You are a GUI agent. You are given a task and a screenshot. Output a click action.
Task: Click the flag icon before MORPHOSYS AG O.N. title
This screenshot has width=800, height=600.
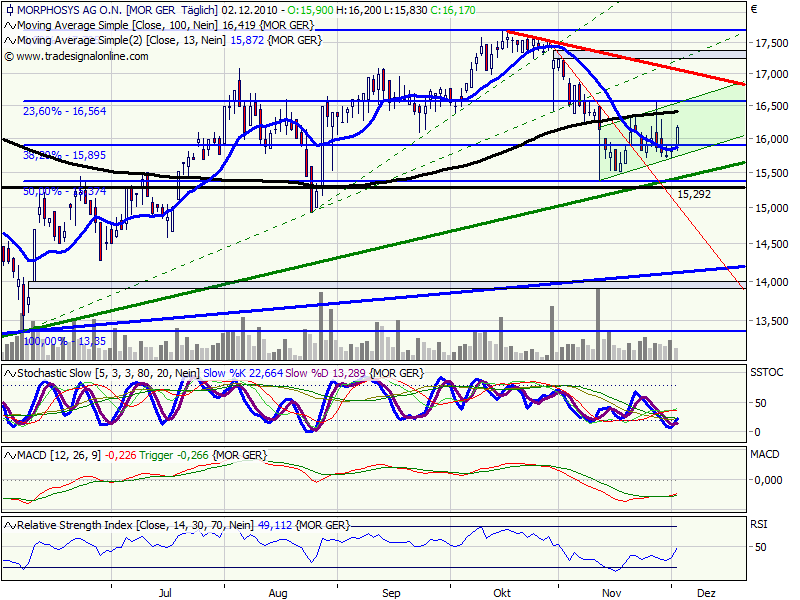pyautogui.click(x=11, y=11)
